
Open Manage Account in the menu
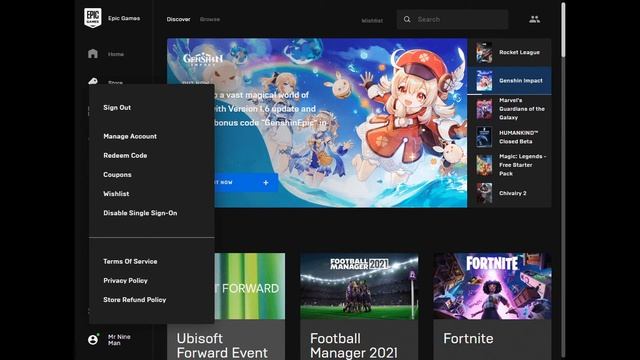pos(130,136)
